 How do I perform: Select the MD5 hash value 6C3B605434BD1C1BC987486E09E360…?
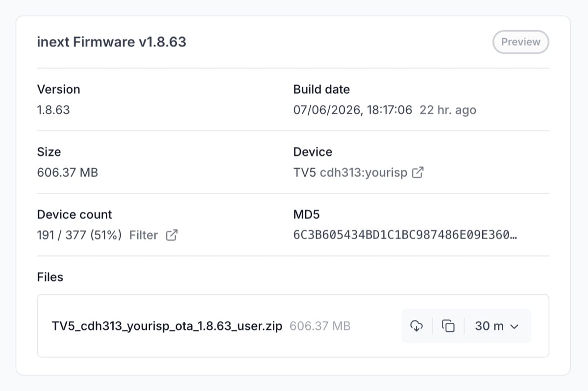405,235
